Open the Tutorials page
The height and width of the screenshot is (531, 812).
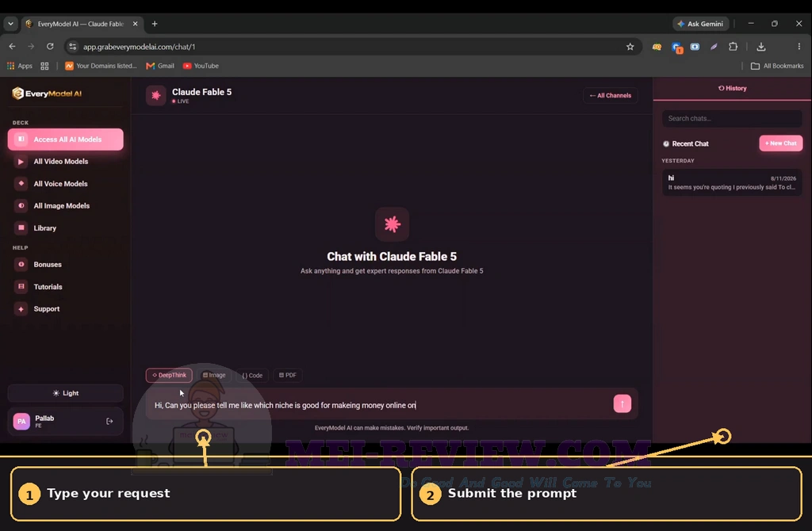65,287
